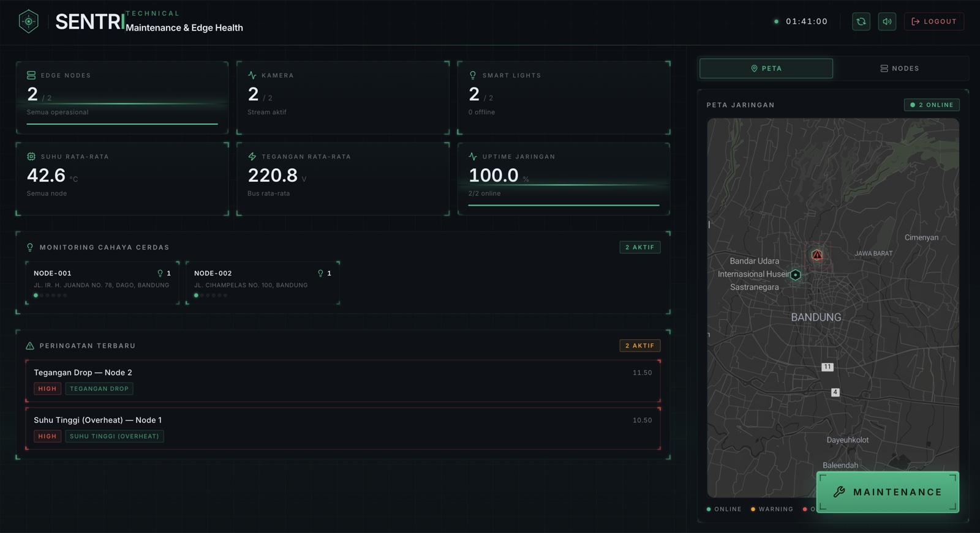980x533 pixels.
Task: Click the TEGANGAN DROP tag
Action: pyautogui.click(x=99, y=389)
